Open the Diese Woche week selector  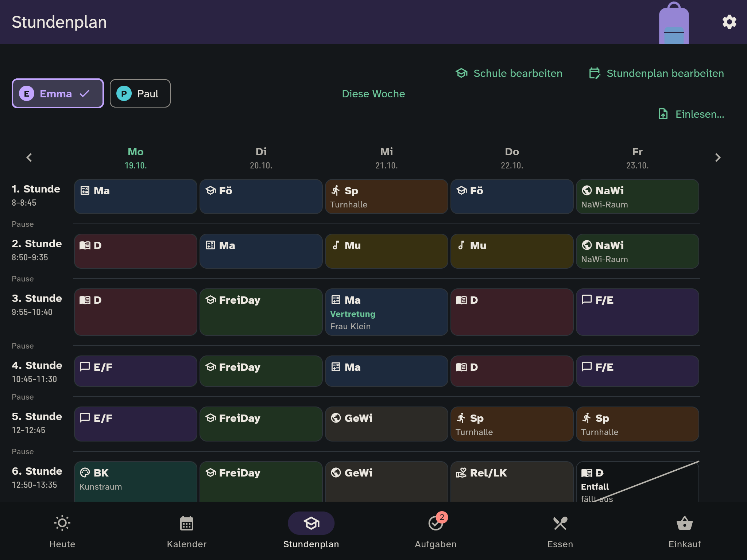point(373,94)
